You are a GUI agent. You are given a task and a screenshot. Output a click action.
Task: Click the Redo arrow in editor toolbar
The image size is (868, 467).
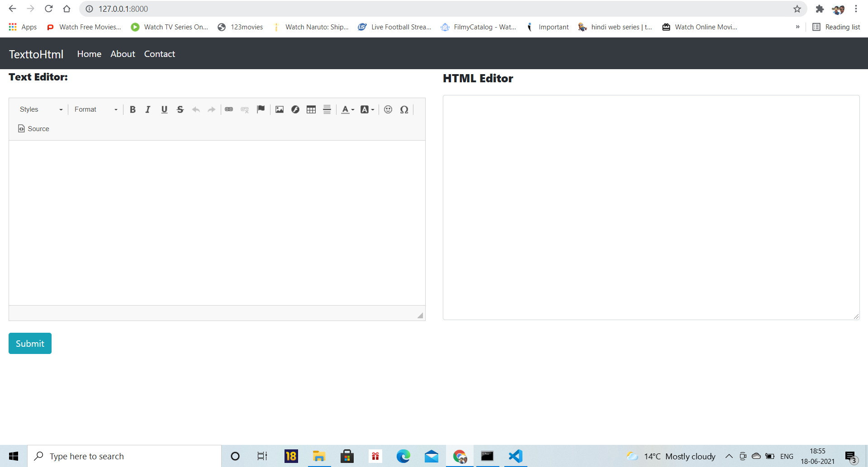[211, 109]
